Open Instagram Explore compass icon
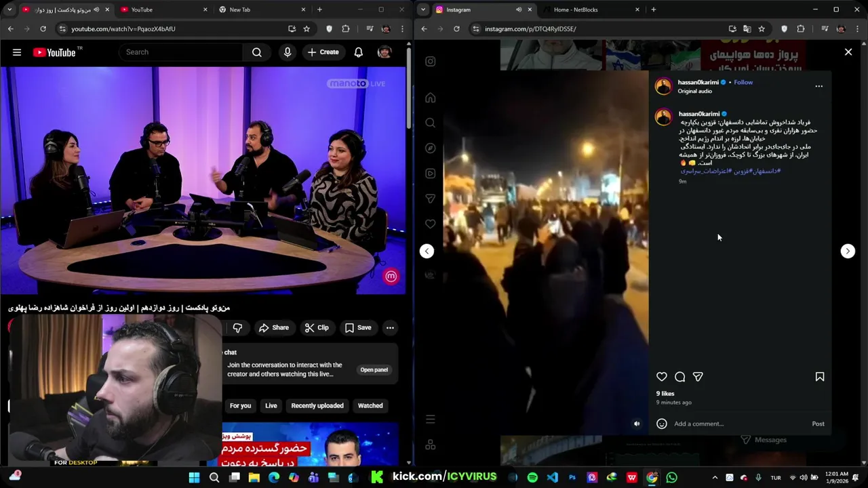Viewport: 868px width, 488px height. click(430, 148)
